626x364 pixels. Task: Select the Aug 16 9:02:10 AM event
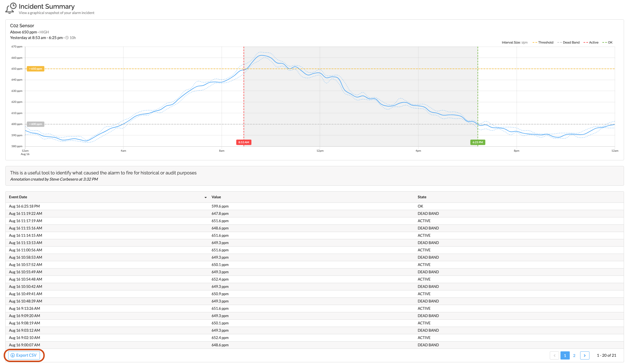point(314,338)
